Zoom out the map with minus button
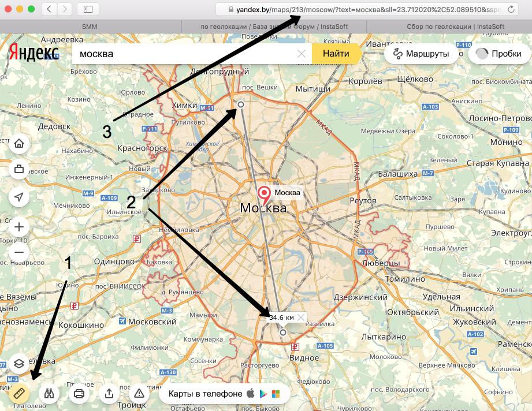Viewport: 532px width, 411px height. [x=19, y=252]
